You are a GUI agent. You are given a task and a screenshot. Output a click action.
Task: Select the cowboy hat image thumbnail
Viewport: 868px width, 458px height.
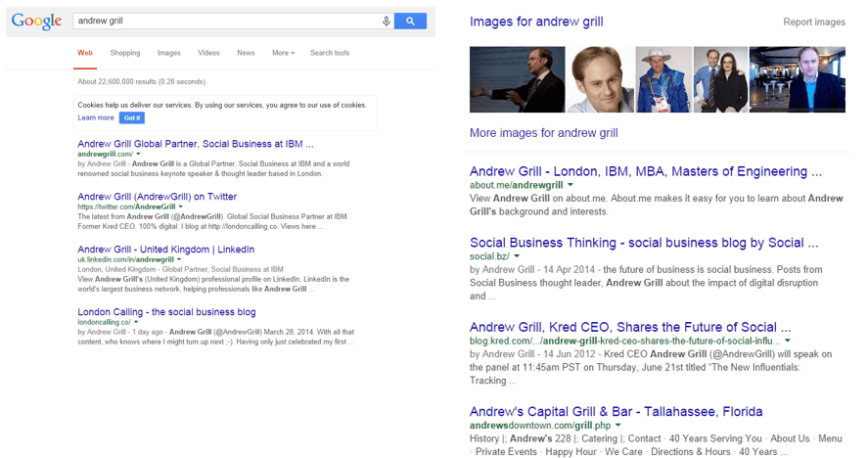pos(662,80)
